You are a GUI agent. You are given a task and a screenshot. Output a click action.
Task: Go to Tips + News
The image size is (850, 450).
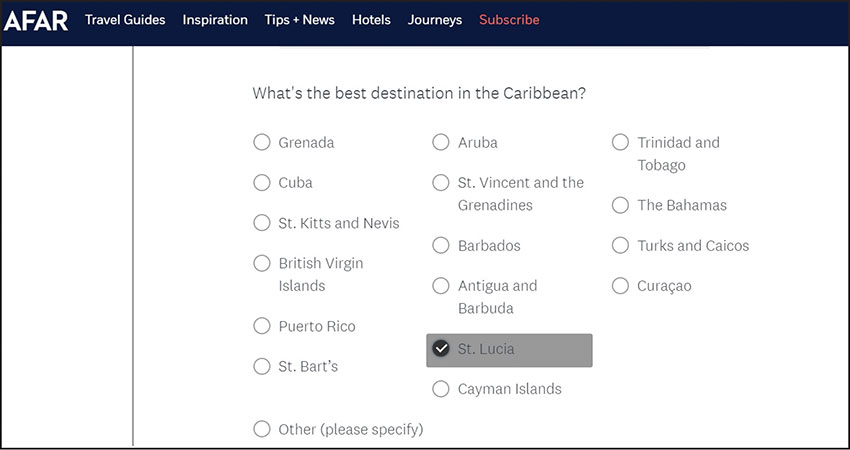tap(300, 20)
